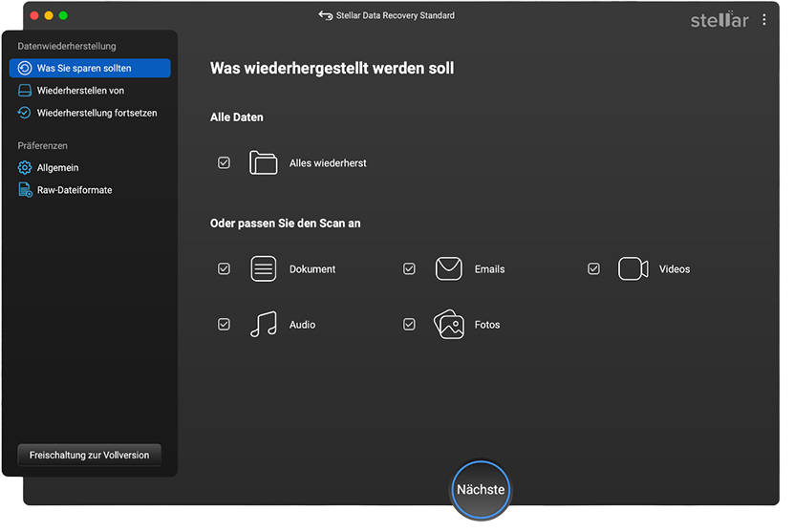Deselect the Fotos checkbox
This screenshot has height=532, width=794.
[x=409, y=325]
